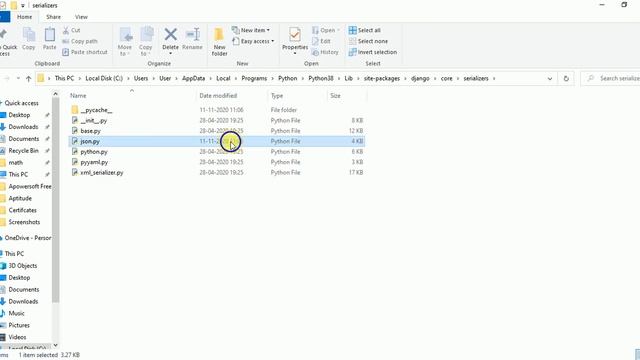Screen dimensions: 640x360
Task: Switch to the View ribbon tab
Action: [x=81, y=17]
